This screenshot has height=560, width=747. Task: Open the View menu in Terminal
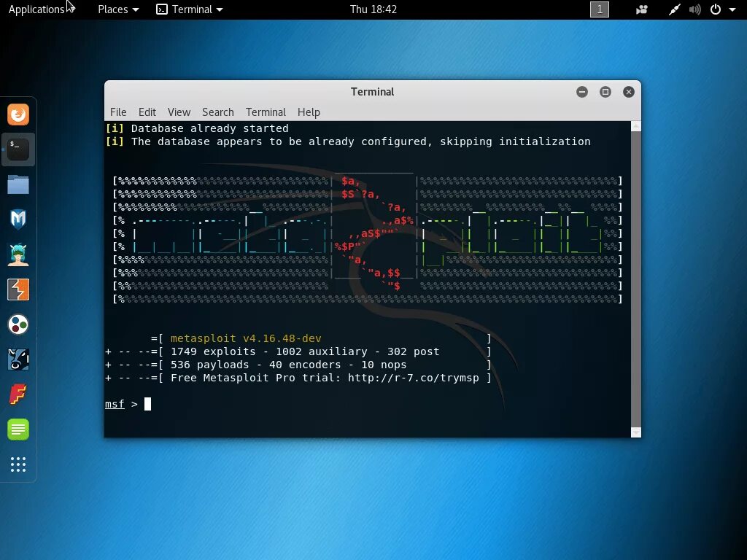pos(179,112)
